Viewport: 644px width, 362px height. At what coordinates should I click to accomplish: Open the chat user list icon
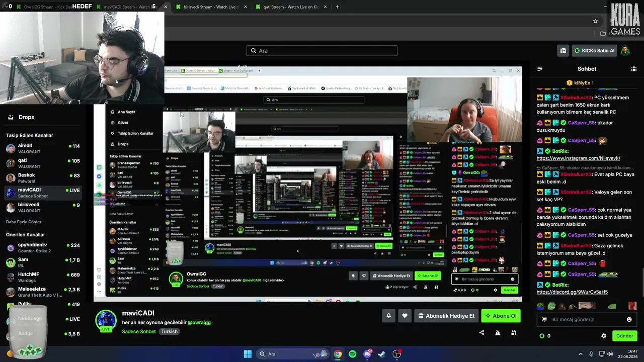634,69
